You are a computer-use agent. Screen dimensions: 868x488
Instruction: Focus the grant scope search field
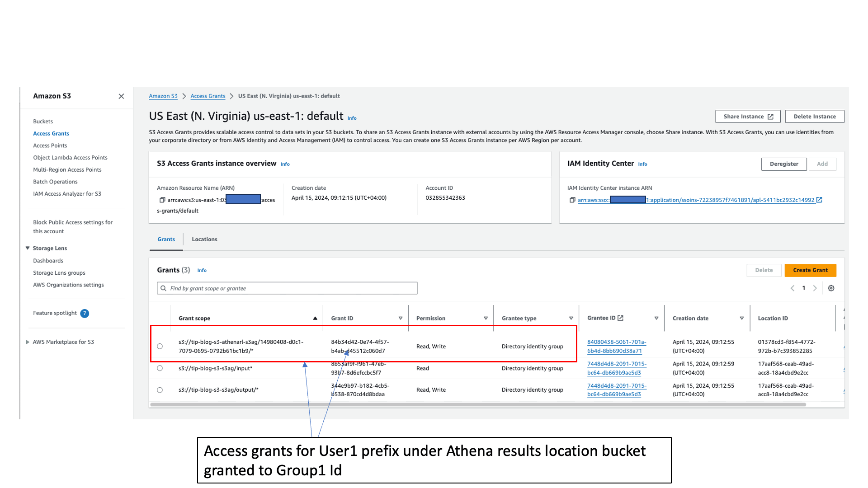289,288
